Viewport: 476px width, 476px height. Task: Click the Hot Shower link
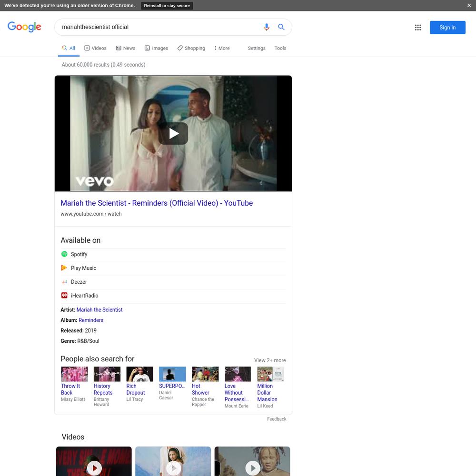[200, 389]
